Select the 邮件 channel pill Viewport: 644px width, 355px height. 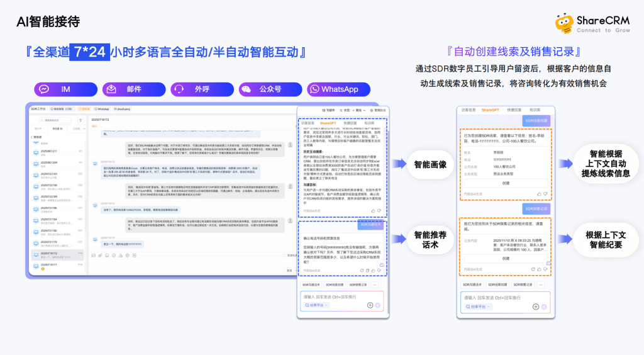pos(134,89)
